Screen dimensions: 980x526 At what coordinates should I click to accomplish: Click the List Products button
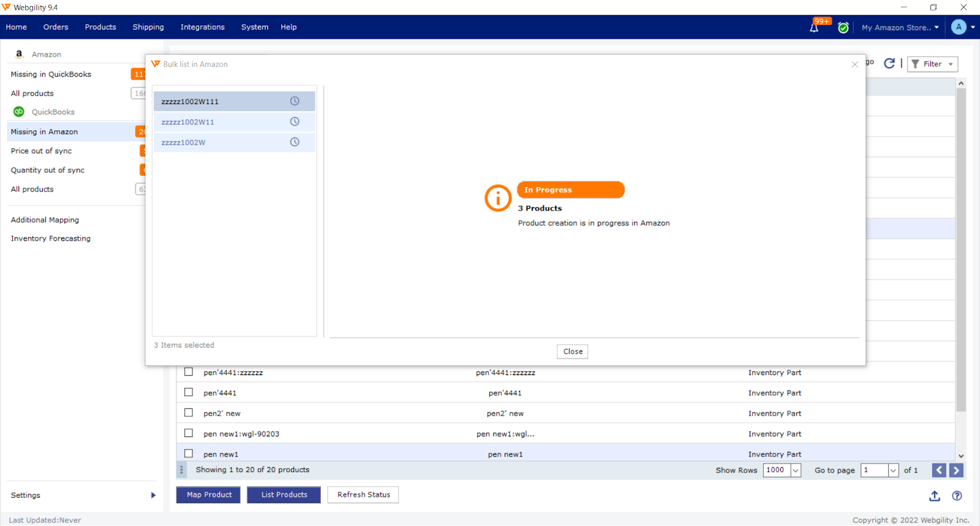(284, 495)
